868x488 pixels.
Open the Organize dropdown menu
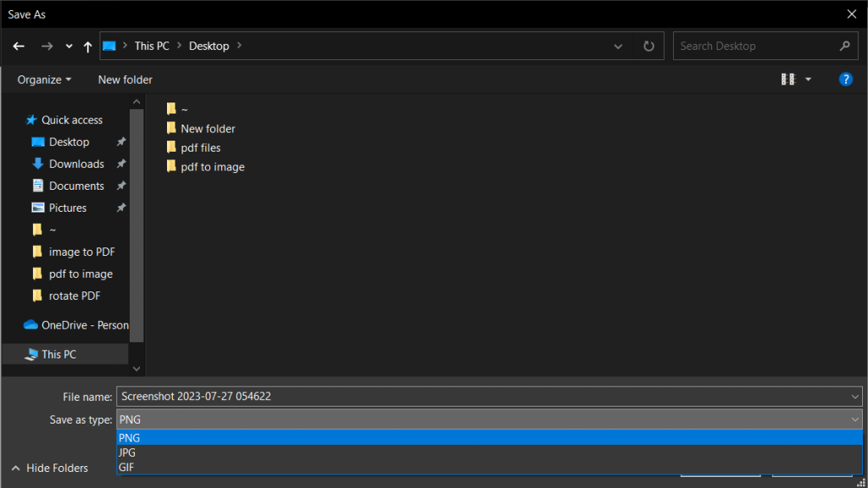point(42,79)
